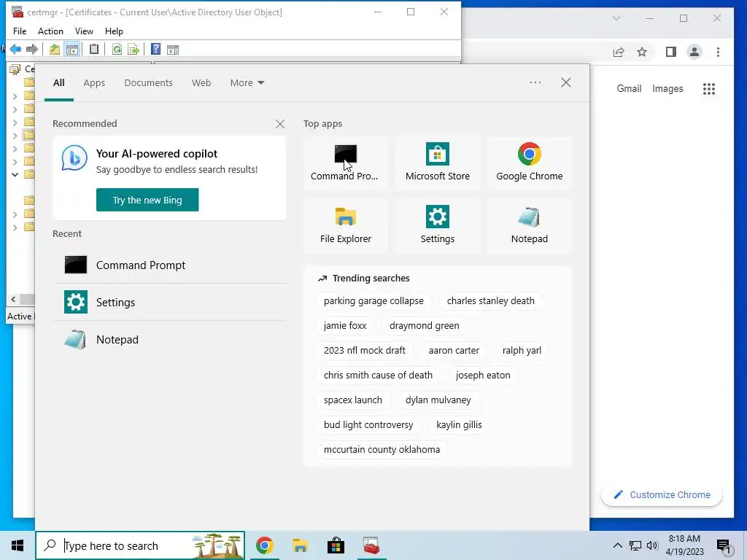The image size is (747, 560).
Task: Click Customize Chrome button
Action: [x=662, y=495]
